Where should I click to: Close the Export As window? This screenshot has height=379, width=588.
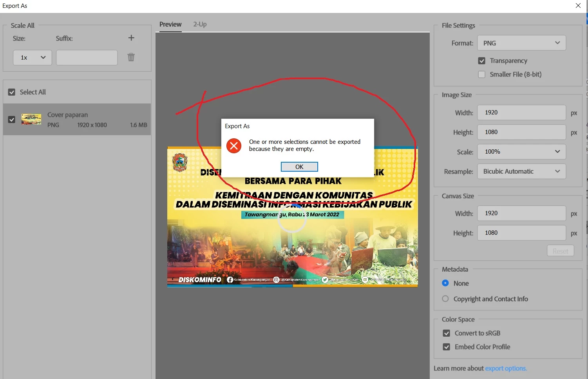[578, 5]
